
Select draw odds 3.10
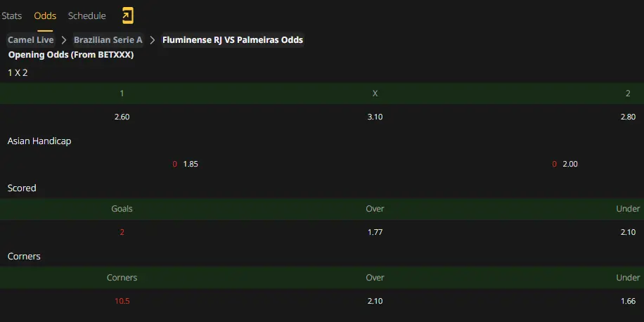coord(375,117)
